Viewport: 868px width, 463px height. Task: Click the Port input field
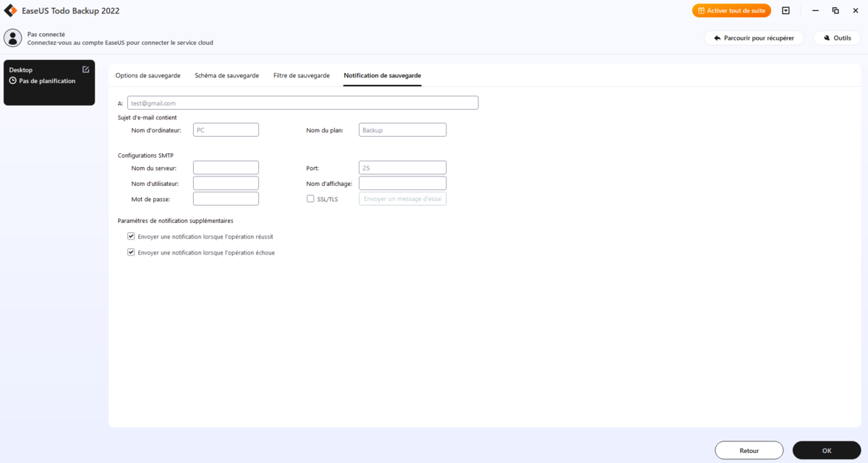tap(402, 168)
